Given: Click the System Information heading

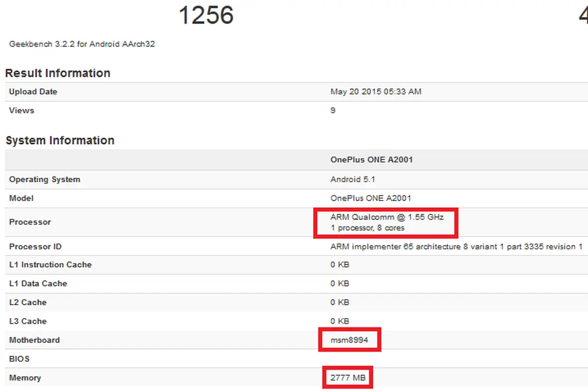Looking at the screenshot, I should (60, 140).
